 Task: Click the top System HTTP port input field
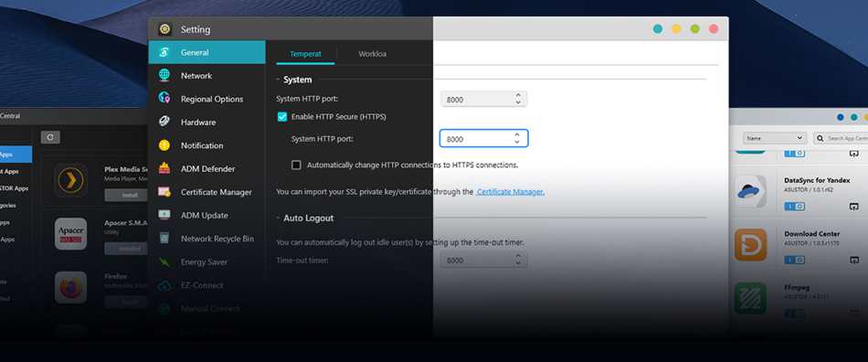pos(484,100)
